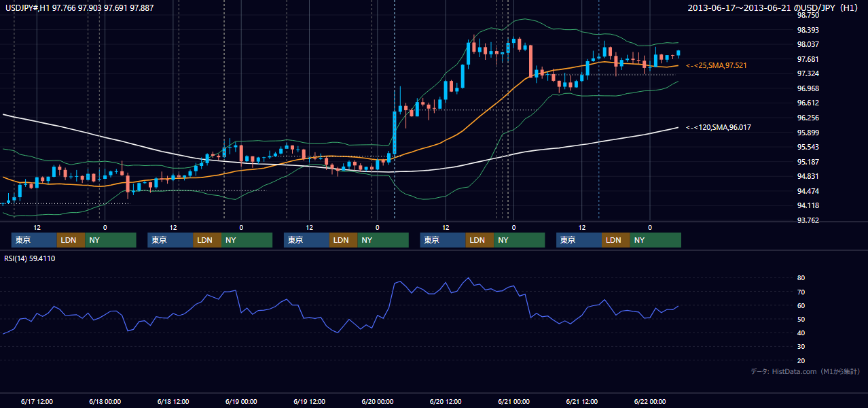Click RSI scale value 40
Viewport: 868px width, 408px height.
point(801,333)
